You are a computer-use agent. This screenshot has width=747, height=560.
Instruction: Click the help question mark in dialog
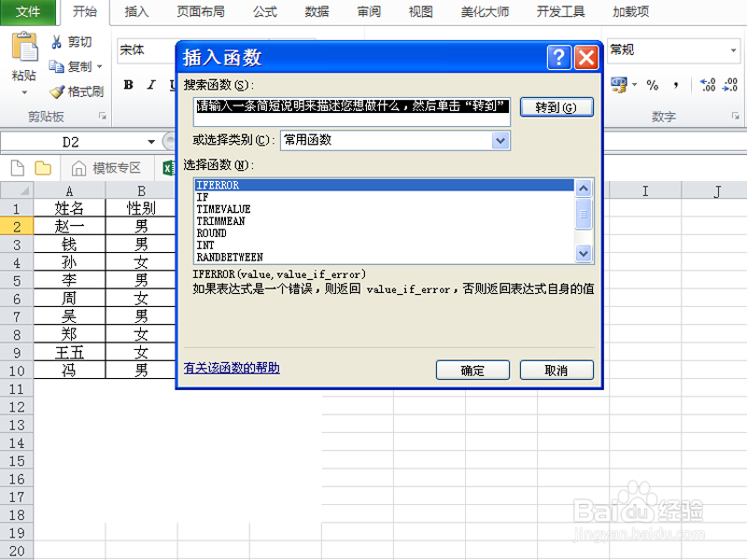[x=559, y=58]
